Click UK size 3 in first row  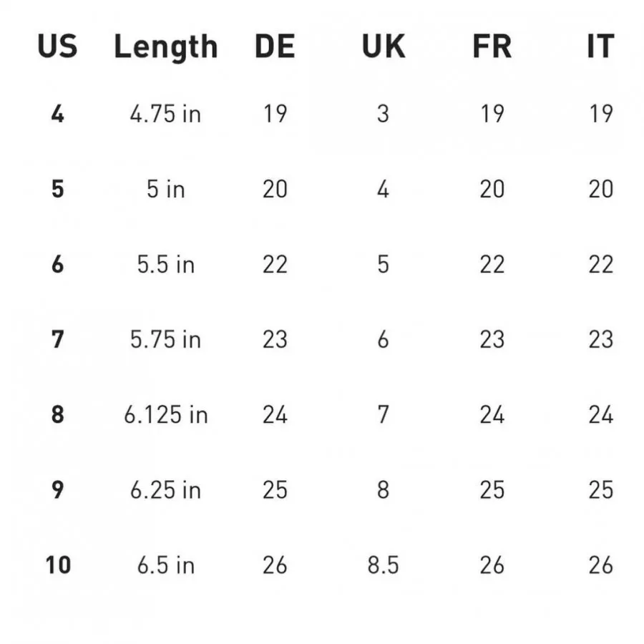pyautogui.click(x=383, y=114)
